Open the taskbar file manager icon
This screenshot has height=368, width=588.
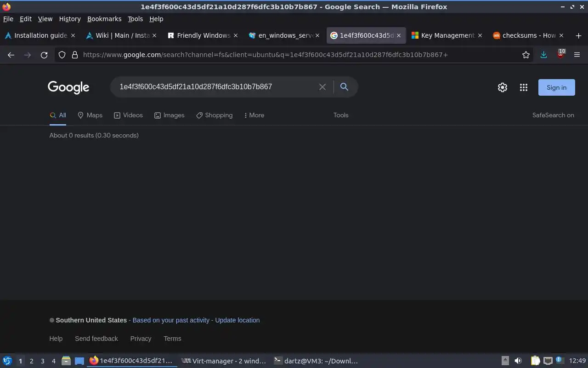pyautogui.click(x=66, y=361)
